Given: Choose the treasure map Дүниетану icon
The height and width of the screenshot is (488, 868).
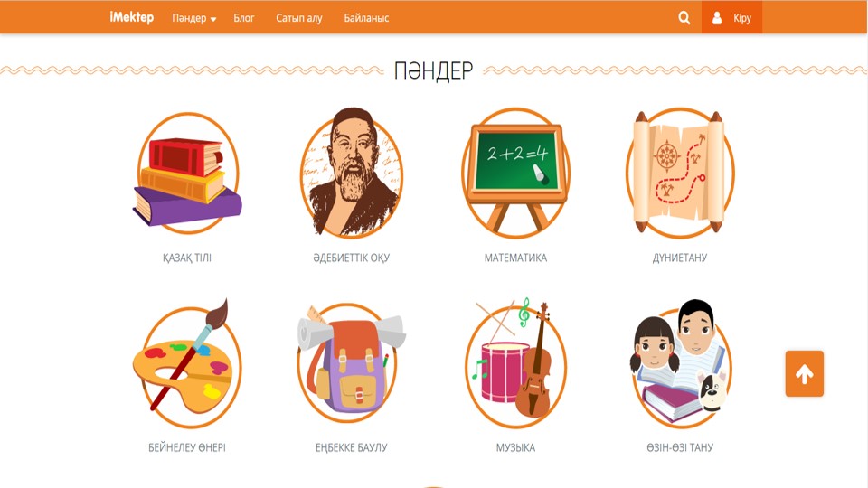Looking at the screenshot, I should click(680, 173).
